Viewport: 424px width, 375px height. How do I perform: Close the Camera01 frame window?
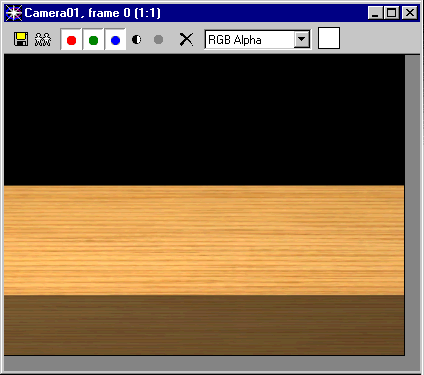(x=410, y=13)
